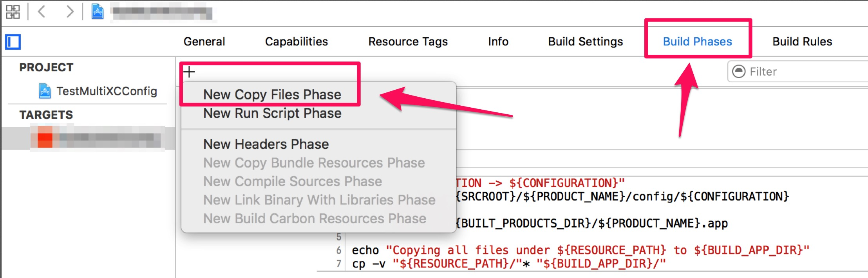This screenshot has height=278, width=868.
Task: Open the General tab
Action: (204, 42)
